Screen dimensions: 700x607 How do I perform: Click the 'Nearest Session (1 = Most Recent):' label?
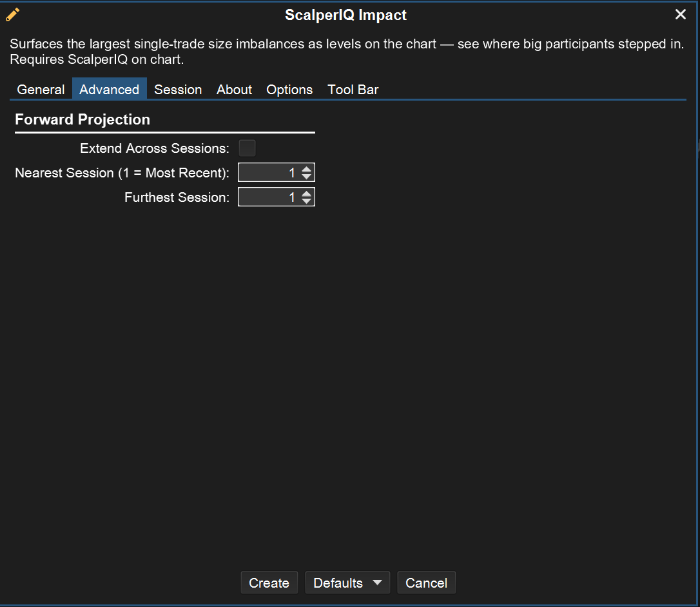pyautogui.click(x=122, y=173)
